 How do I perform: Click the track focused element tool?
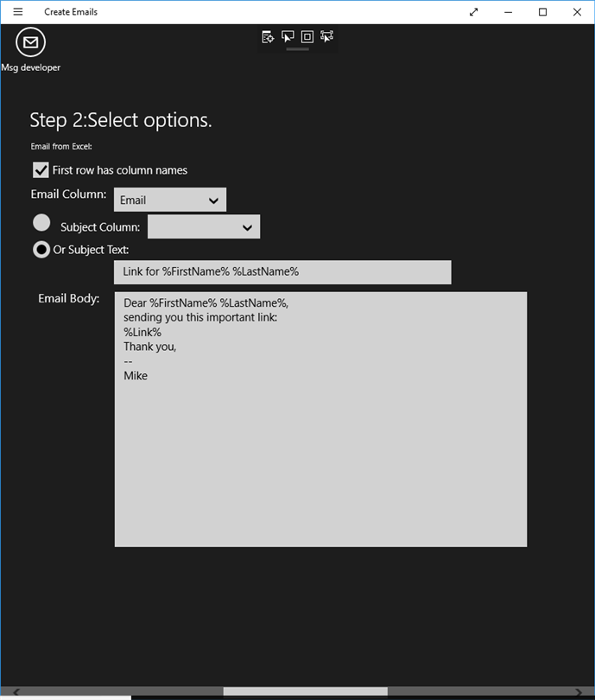[x=326, y=36]
